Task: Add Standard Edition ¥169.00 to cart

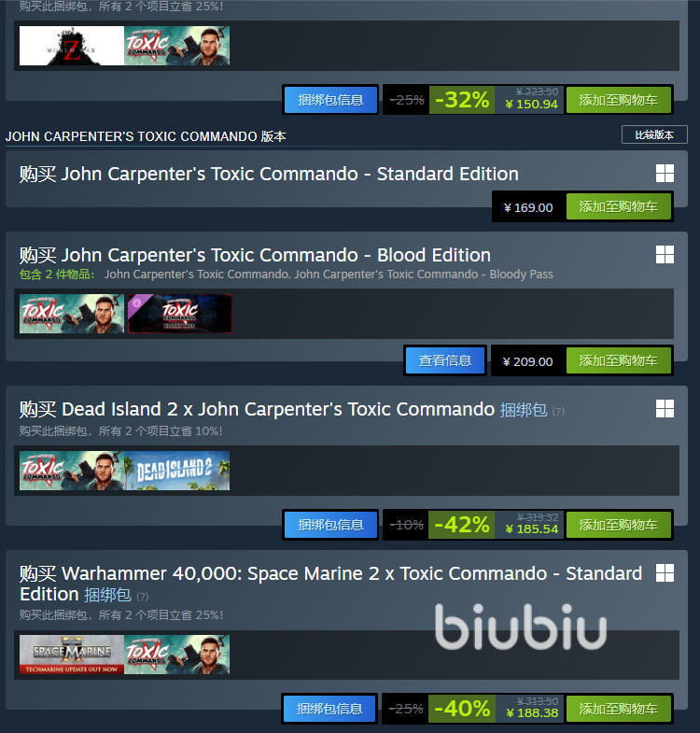Action: [x=618, y=206]
